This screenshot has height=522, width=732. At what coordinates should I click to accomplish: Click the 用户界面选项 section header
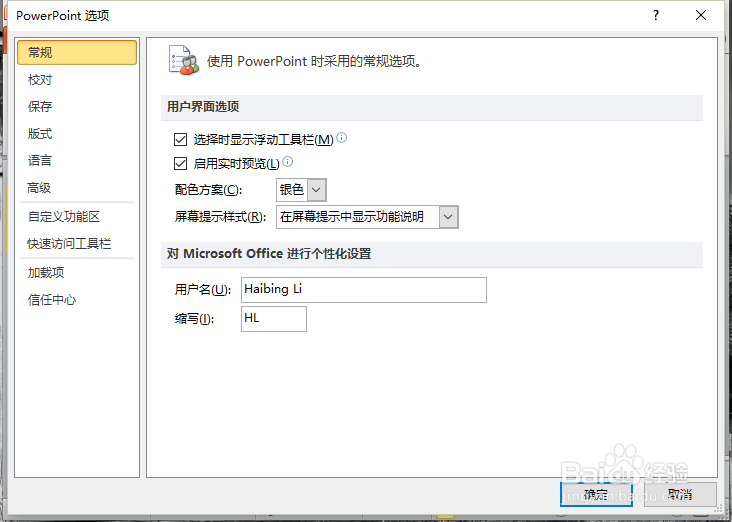203,106
